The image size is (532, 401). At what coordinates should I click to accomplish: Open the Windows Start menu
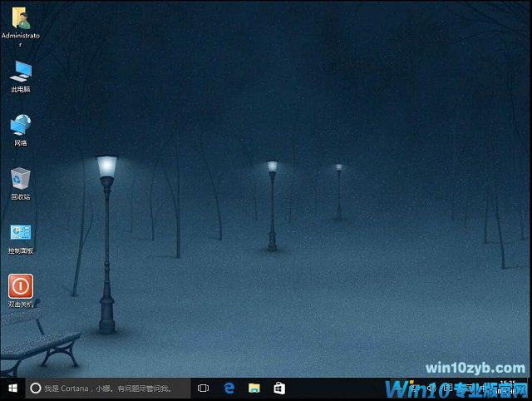point(13,388)
